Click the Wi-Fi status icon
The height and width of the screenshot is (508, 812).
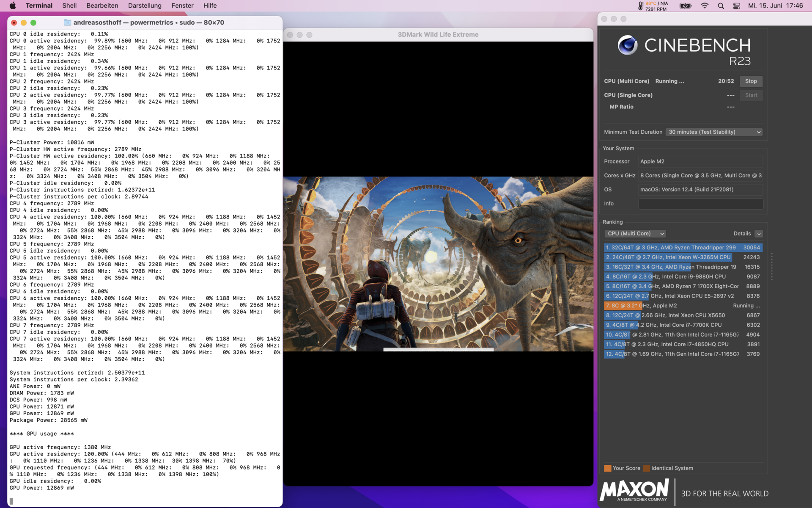tap(705, 6)
